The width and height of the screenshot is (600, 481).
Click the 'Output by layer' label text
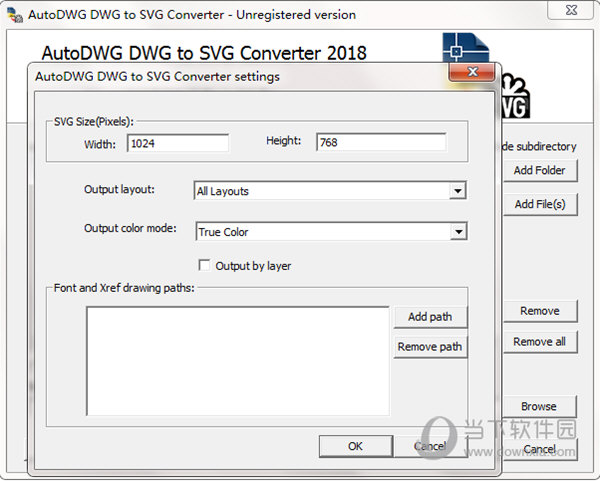(x=253, y=266)
